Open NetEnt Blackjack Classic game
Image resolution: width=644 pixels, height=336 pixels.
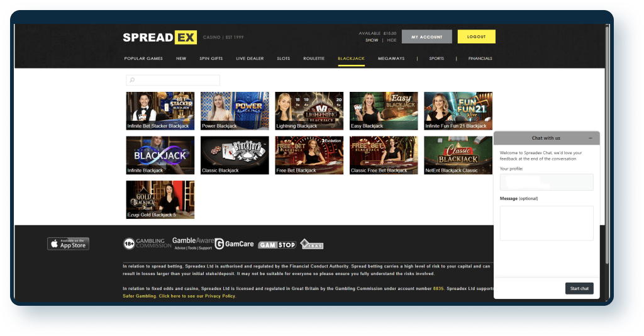[458, 155]
